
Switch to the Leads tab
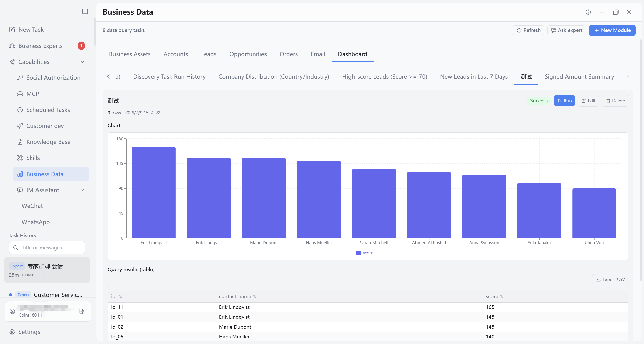coord(209,54)
